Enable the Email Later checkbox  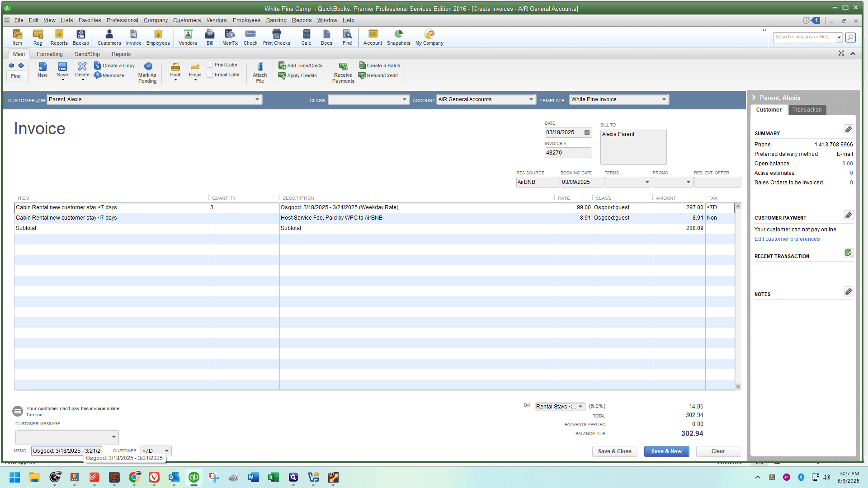click(x=210, y=75)
